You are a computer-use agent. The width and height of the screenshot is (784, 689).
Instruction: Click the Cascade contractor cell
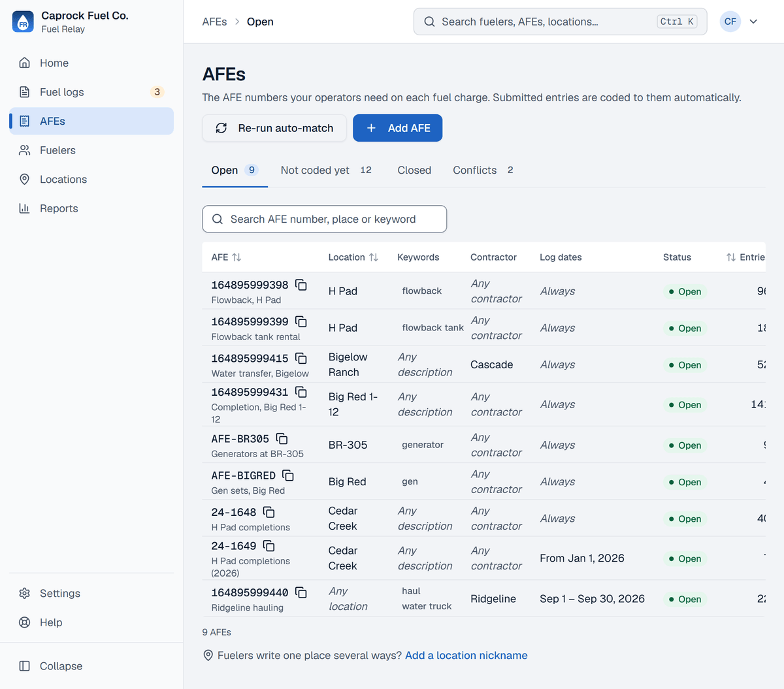(x=491, y=364)
